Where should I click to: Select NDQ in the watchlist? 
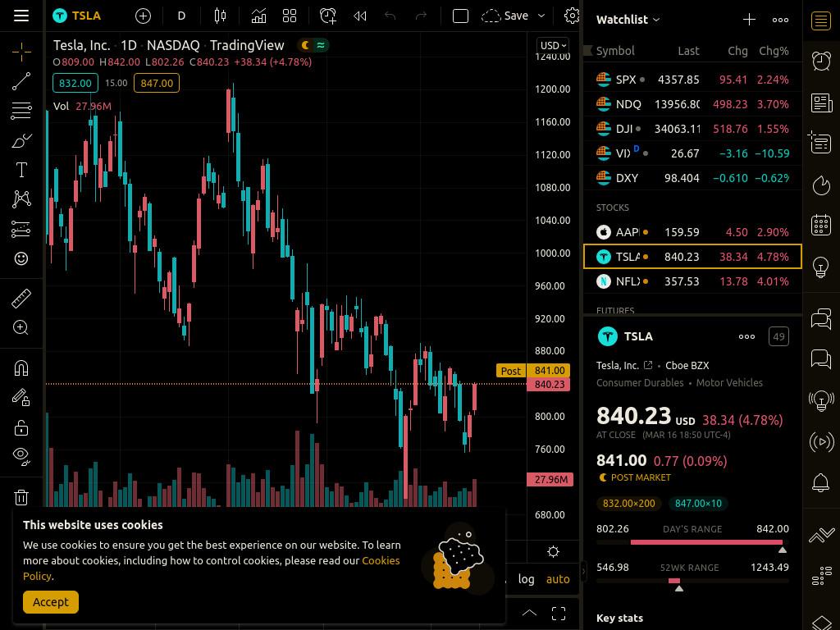692,104
